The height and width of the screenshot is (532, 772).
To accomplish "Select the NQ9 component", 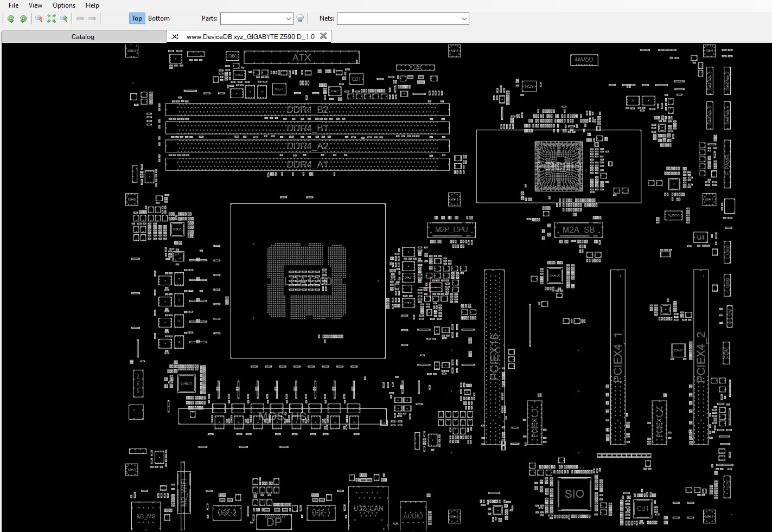I will coord(529,86).
